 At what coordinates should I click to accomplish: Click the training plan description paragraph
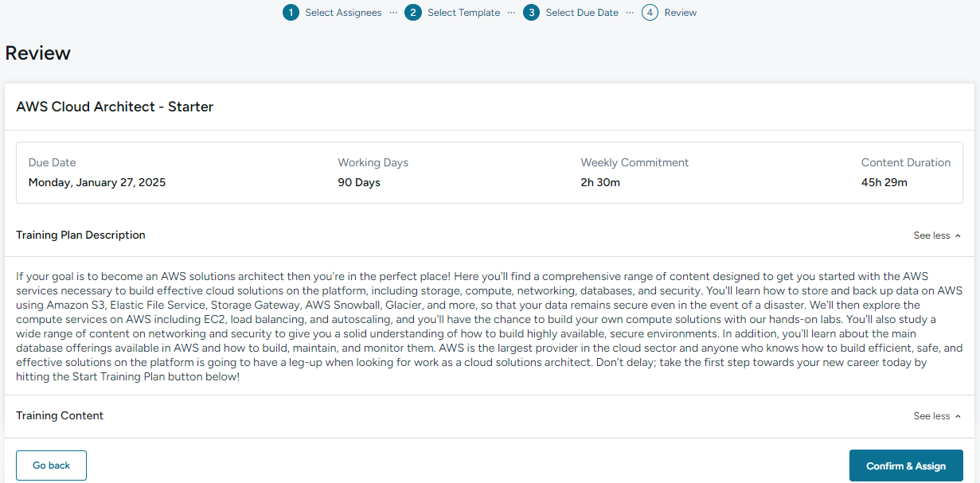[x=490, y=327]
